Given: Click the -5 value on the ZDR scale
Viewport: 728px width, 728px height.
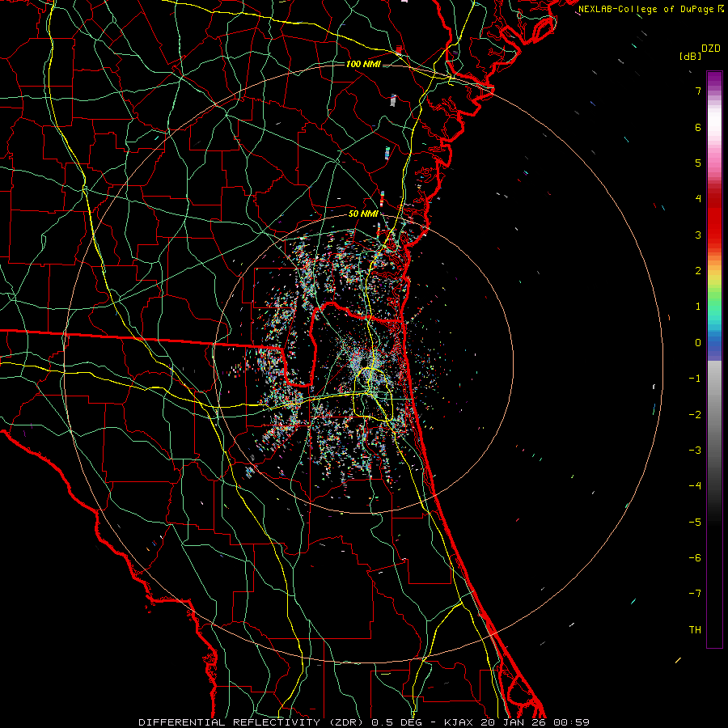Looking at the screenshot, I should coord(695,523).
